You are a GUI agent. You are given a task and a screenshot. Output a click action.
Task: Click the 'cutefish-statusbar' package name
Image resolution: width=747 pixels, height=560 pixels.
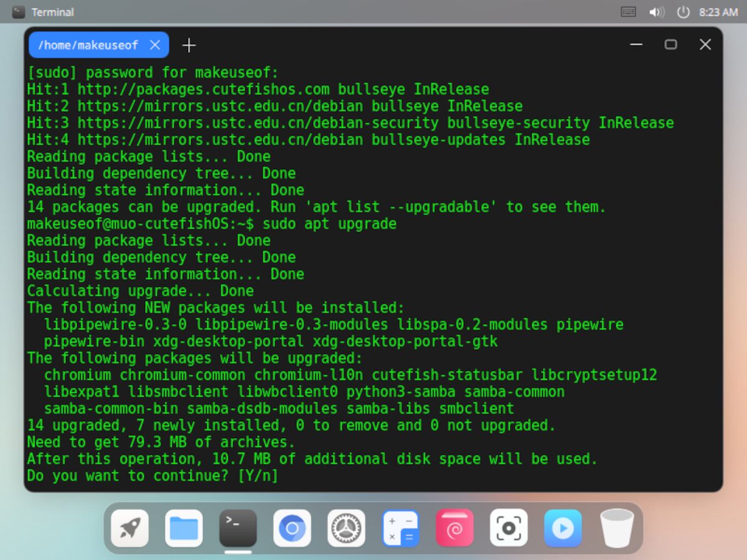(x=447, y=375)
